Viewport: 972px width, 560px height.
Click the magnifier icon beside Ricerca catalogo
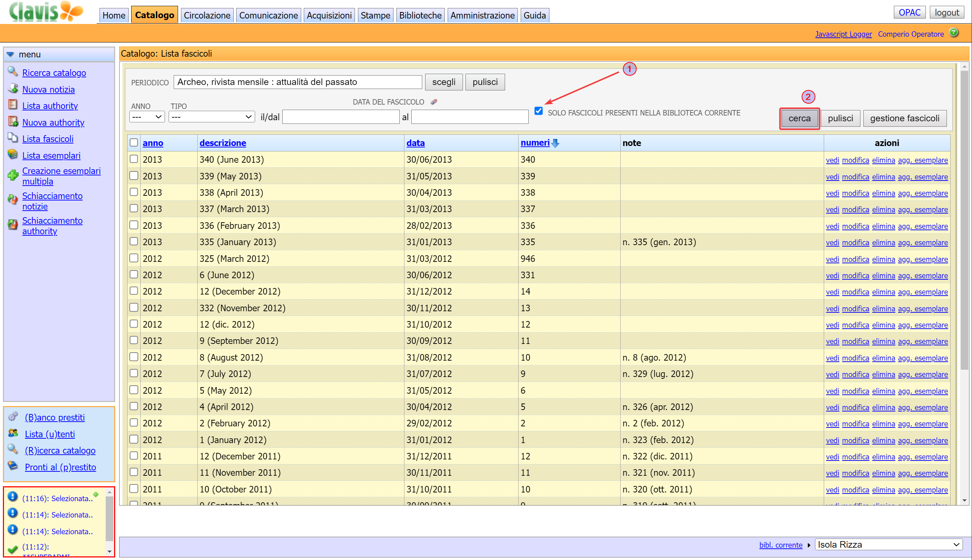tap(12, 72)
